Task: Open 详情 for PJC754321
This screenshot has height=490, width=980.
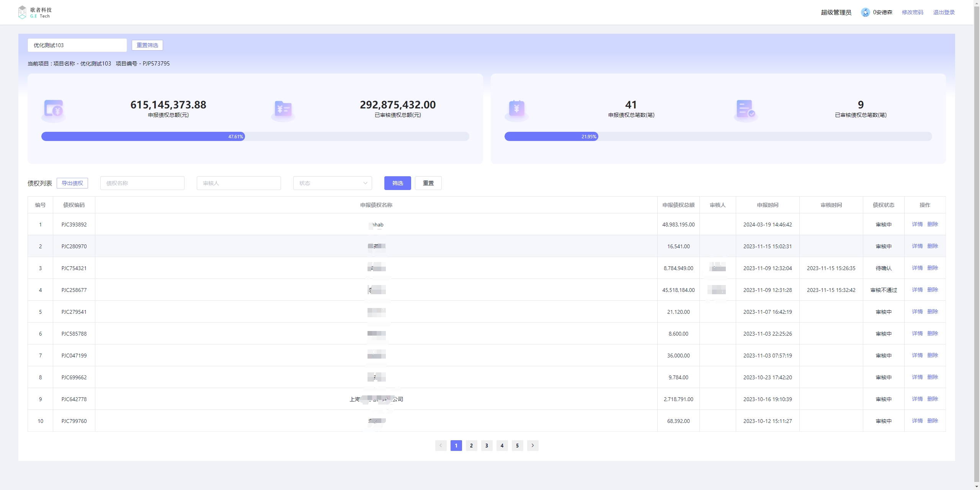Action: (x=917, y=268)
